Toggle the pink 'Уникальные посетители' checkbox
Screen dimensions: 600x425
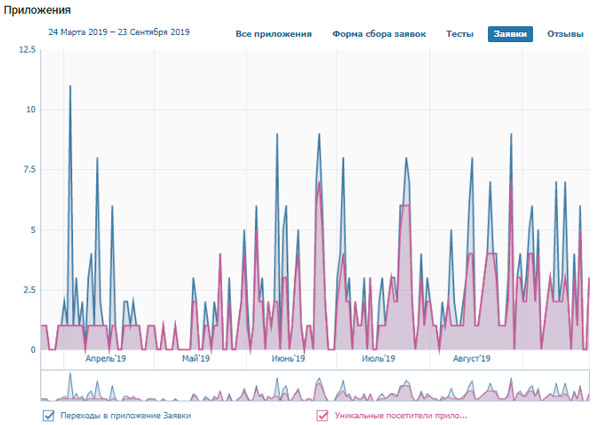point(322,415)
